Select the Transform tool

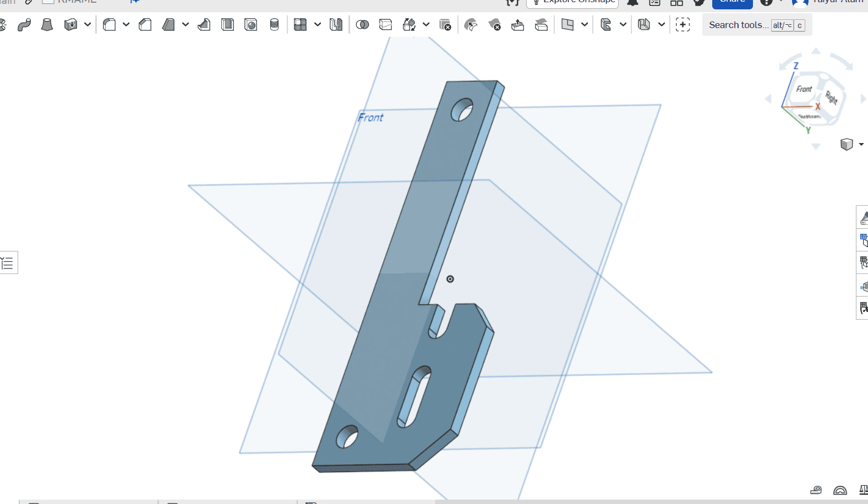click(x=409, y=25)
